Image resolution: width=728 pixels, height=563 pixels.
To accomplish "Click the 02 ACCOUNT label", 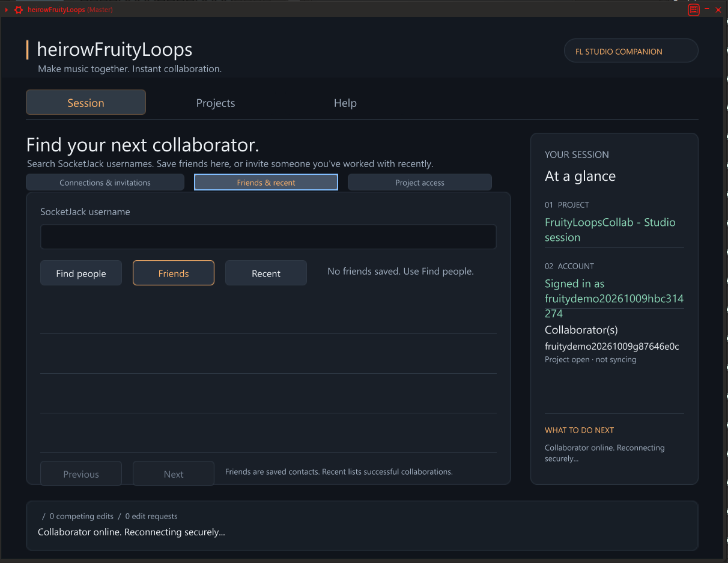I will (569, 266).
